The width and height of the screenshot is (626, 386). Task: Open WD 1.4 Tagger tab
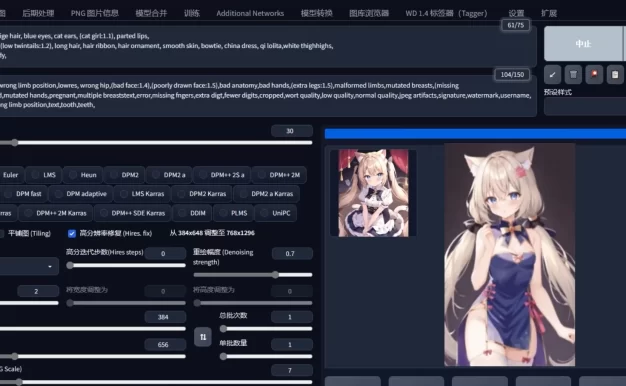[446, 13]
